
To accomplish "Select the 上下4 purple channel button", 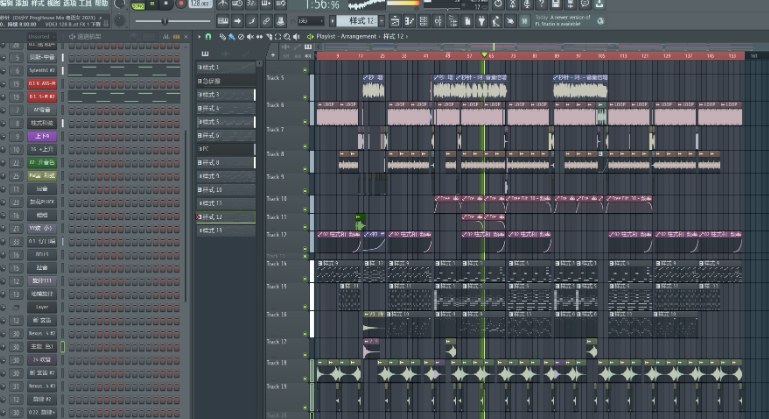I will click(x=43, y=135).
